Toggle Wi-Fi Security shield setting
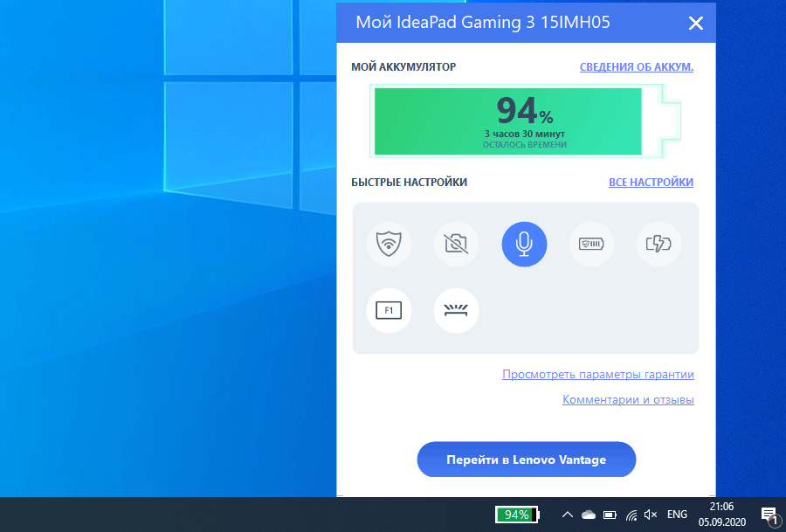786x532 pixels. click(x=389, y=245)
